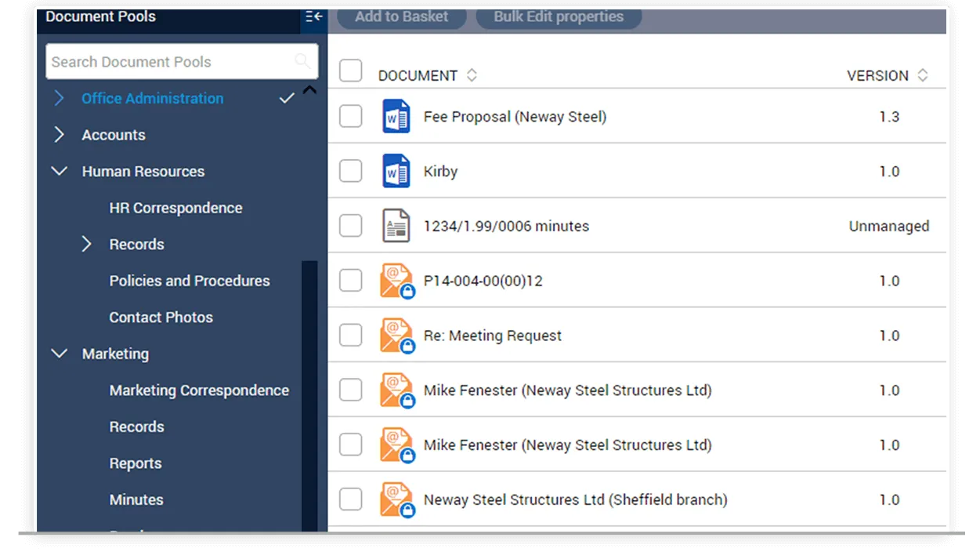Sort by the VERSION column sort arrows

tap(922, 75)
